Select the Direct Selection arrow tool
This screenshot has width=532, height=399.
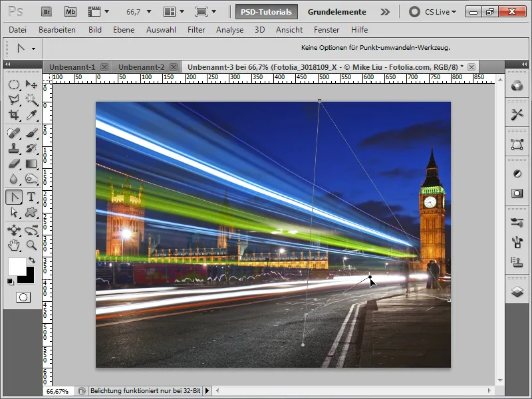(13, 212)
